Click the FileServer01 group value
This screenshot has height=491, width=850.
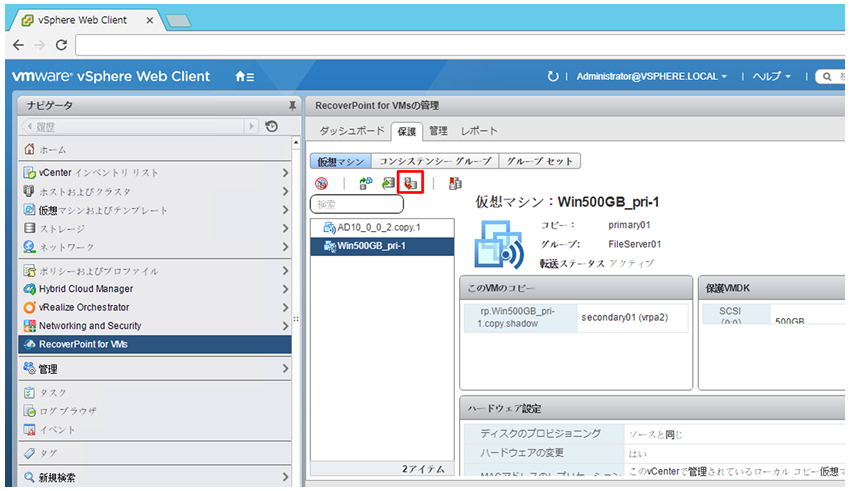pyautogui.click(x=634, y=244)
